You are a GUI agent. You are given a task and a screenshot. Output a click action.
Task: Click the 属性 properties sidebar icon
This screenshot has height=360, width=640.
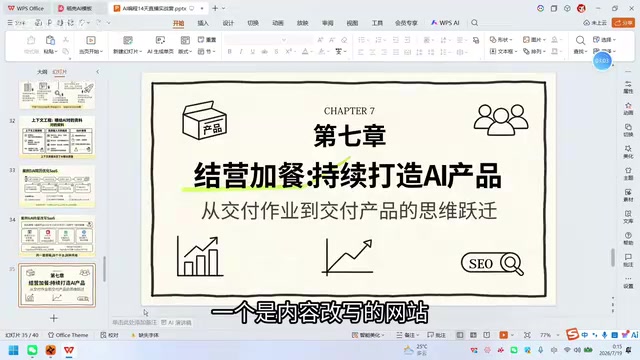[628, 87]
